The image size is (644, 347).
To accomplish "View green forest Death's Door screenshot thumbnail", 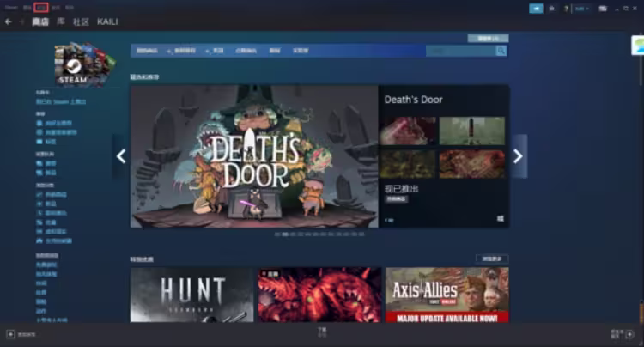I will click(x=472, y=131).
